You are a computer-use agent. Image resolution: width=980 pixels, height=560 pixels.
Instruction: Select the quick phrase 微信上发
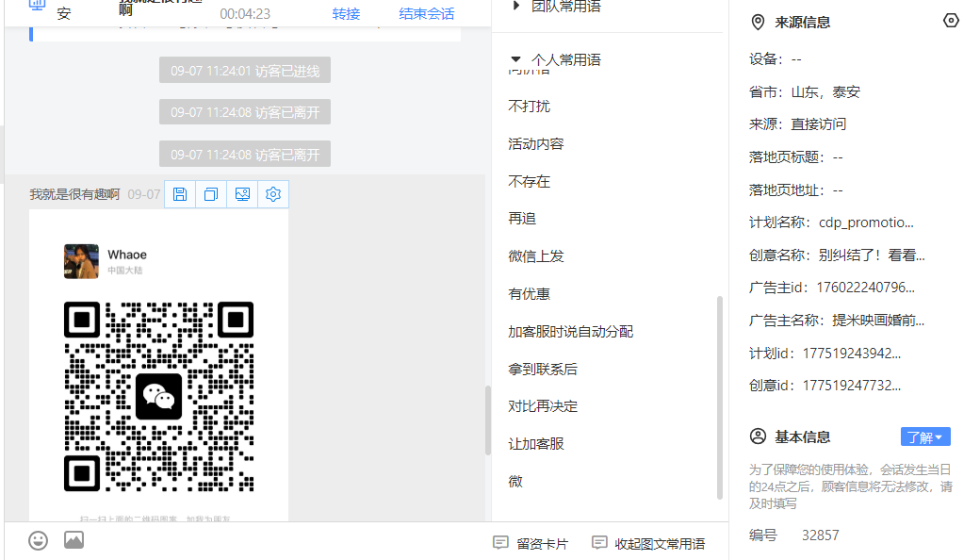(x=535, y=256)
